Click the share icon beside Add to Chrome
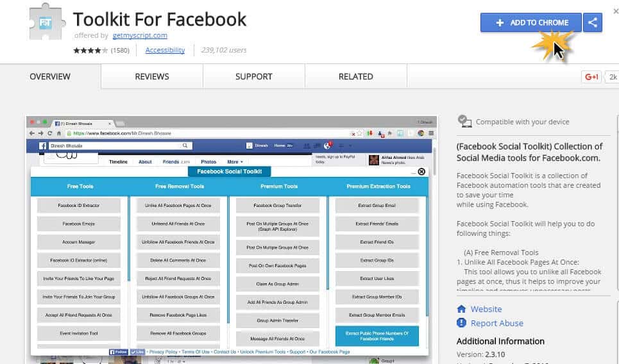 (593, 22)
